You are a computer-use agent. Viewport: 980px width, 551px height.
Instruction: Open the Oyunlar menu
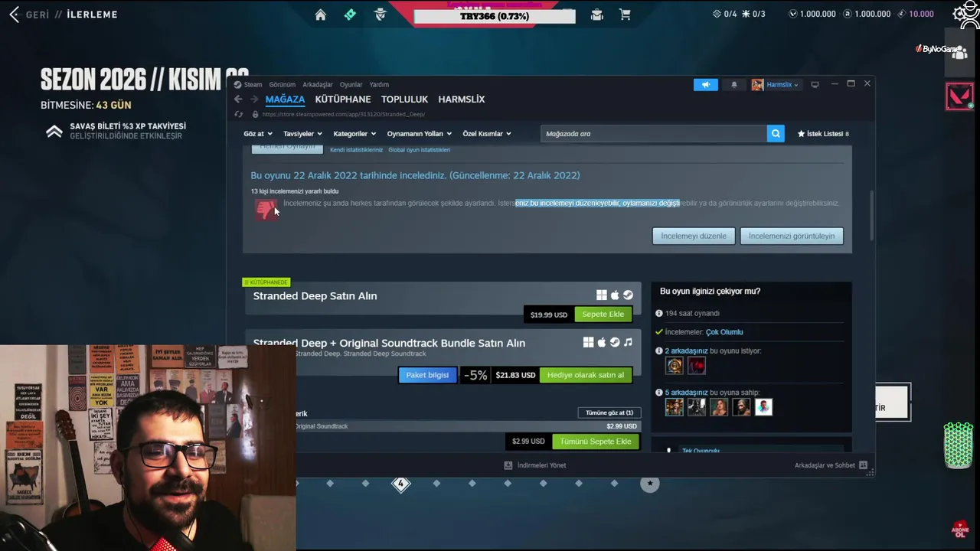point(351,85)
